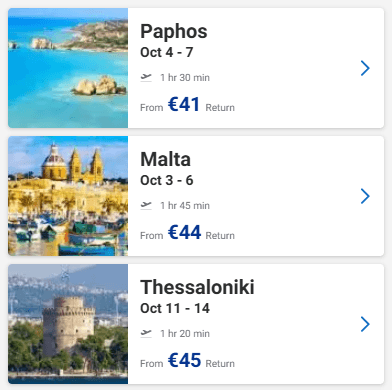Open the Paphos chevron arrow

[x=365, y=68]
